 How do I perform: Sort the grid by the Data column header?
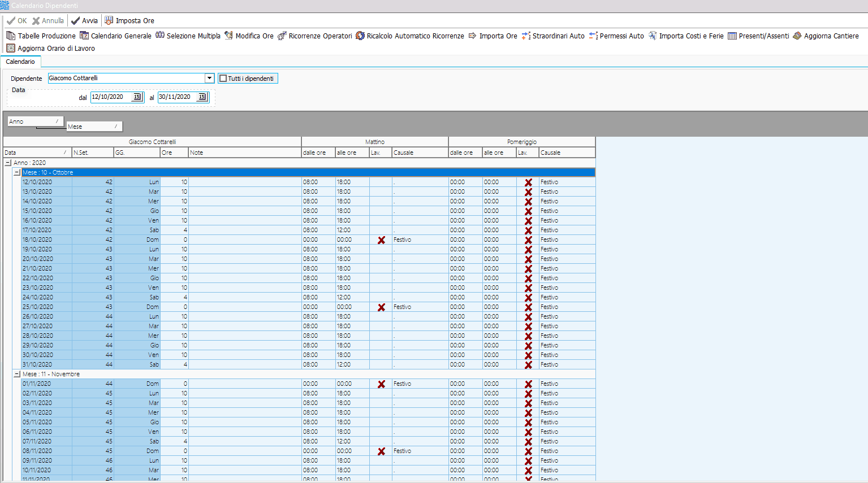[37, 153]
